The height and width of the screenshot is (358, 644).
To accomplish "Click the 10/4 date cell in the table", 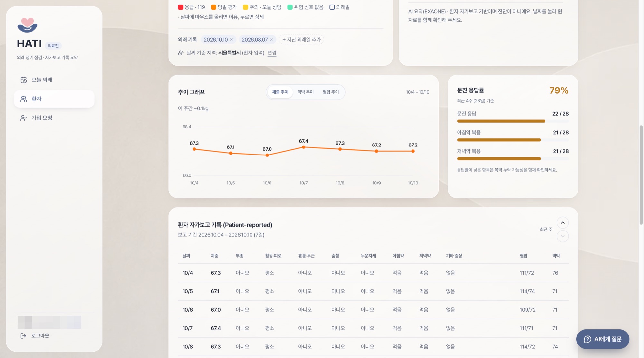I will [188, 273].
